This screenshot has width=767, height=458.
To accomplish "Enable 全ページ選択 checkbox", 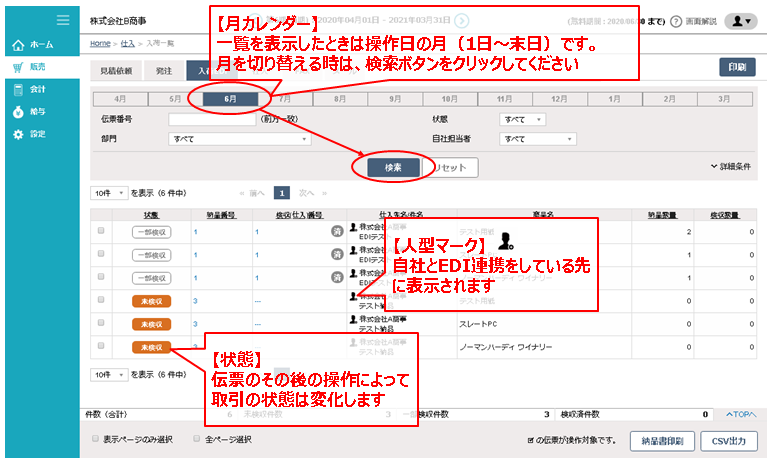I will (197, 438).
